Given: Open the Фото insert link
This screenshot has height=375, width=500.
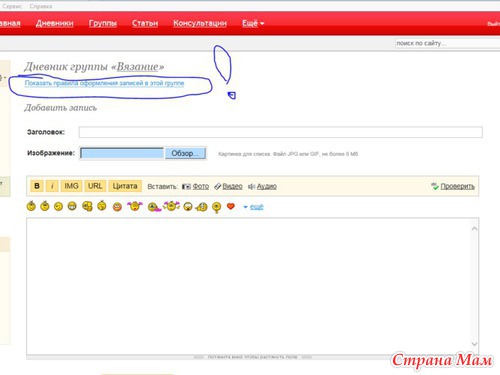Looking at the screenshot, I should (201, 186).
